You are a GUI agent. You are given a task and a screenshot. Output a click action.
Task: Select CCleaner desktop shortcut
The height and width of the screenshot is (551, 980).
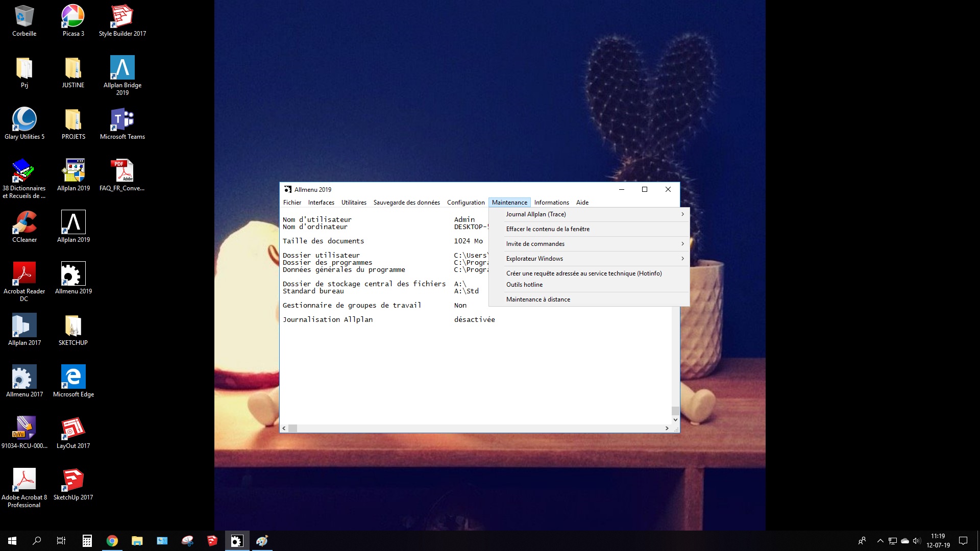[x=24, y=227]
